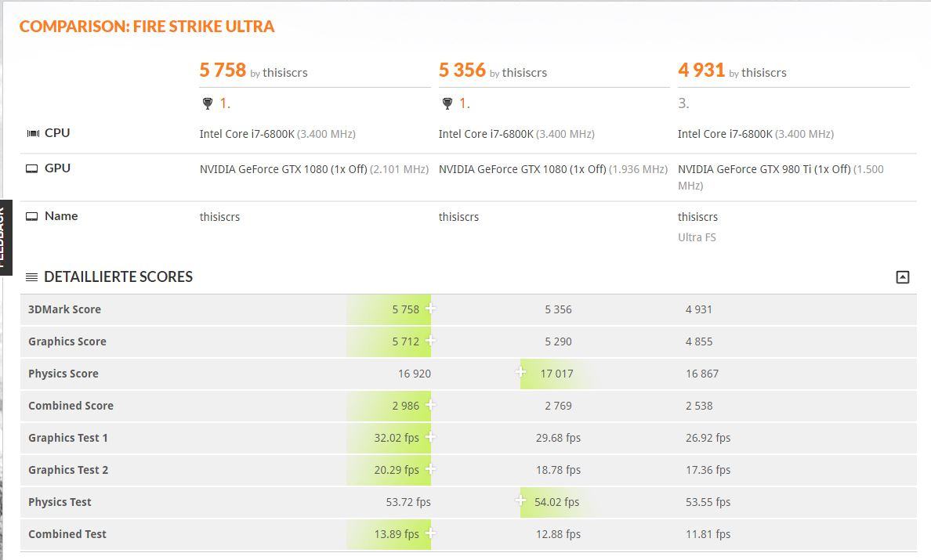
Task: Click plus marker on Physics Test 54.02 fps
Action: click(521, 501)
